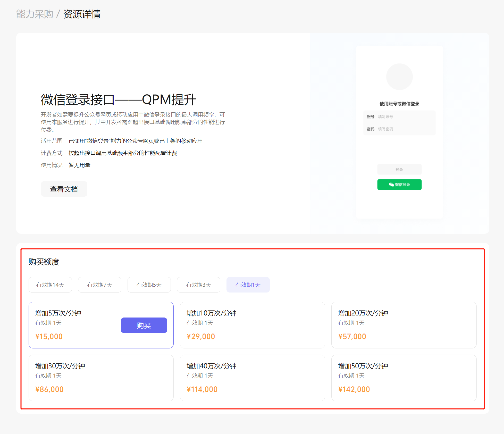Go back to 能力采购 breadcrumb
Screen dimensions: 504x434
(x=35, y=14)
